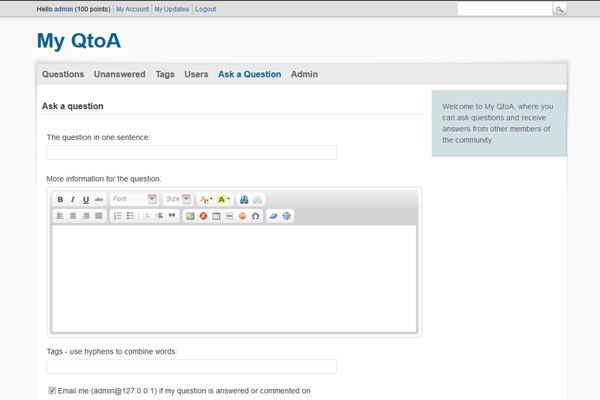Uncheck the email notification checkbox
The width and height of the screenshot is (600, 400).
click(52, 390)
